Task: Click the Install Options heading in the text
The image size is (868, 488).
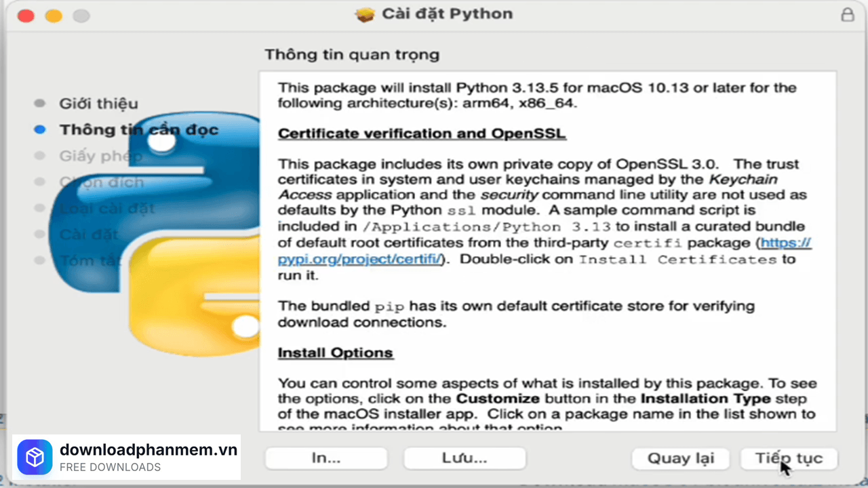Action: [335, 353]
